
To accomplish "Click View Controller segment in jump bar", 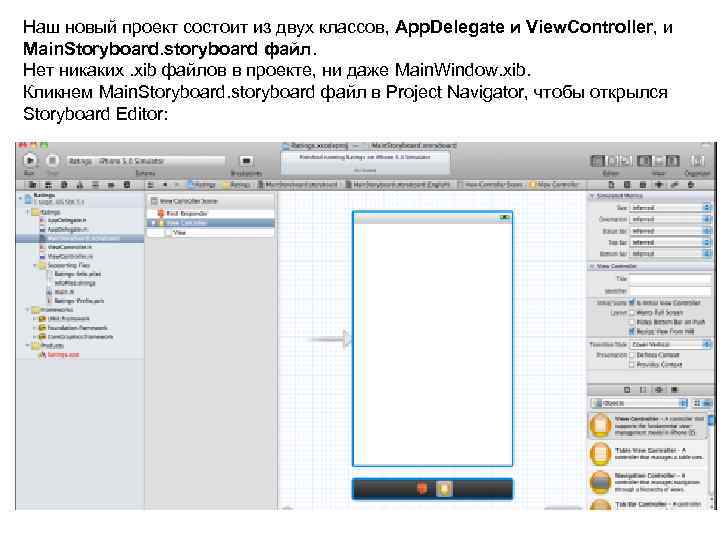I will click(x=554, y=185).
